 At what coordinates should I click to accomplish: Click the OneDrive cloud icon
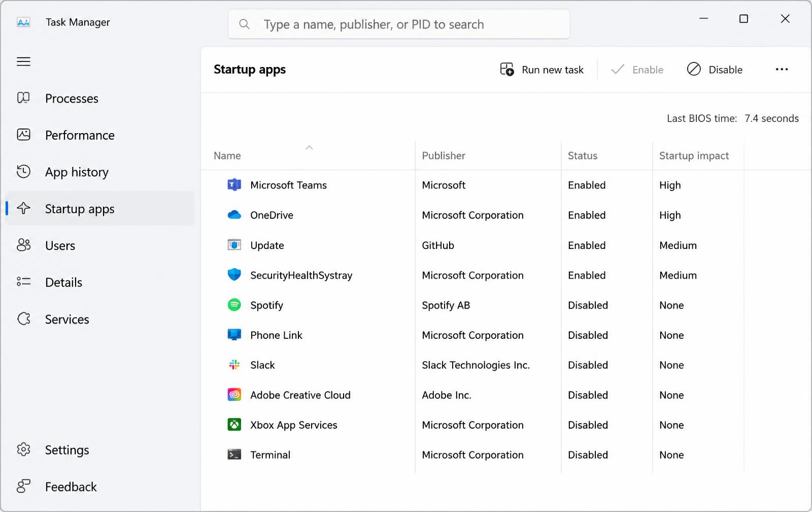pyautogui.click(x=234, y=215)
